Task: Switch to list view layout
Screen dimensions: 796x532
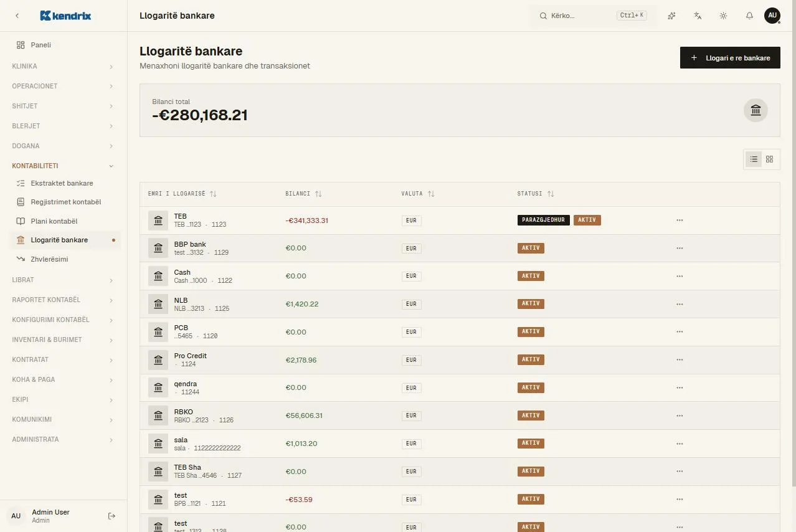Action: point(754,159)
